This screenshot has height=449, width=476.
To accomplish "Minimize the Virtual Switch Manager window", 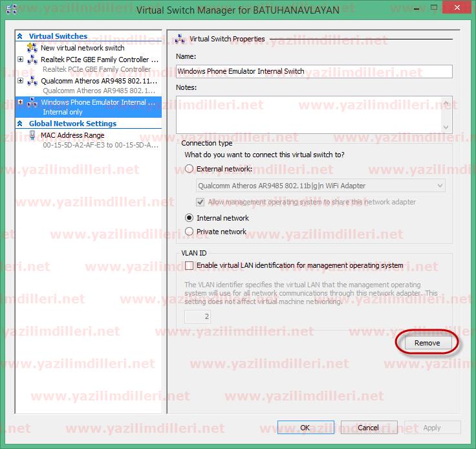I will coord(416,8).
